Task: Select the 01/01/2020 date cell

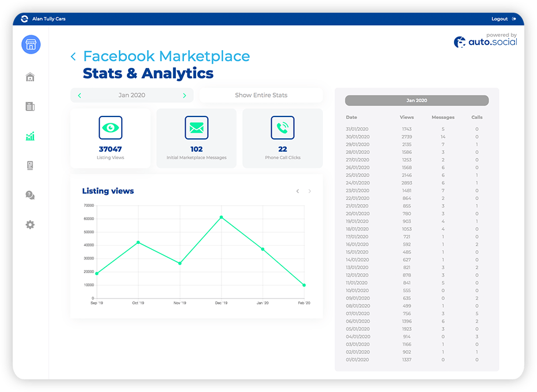Action: (358, 360)
